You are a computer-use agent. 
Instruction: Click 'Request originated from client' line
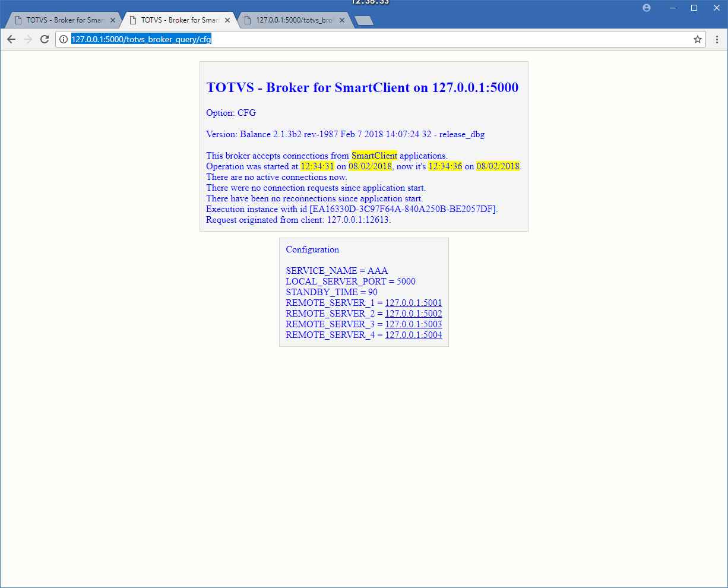(299, 220)
